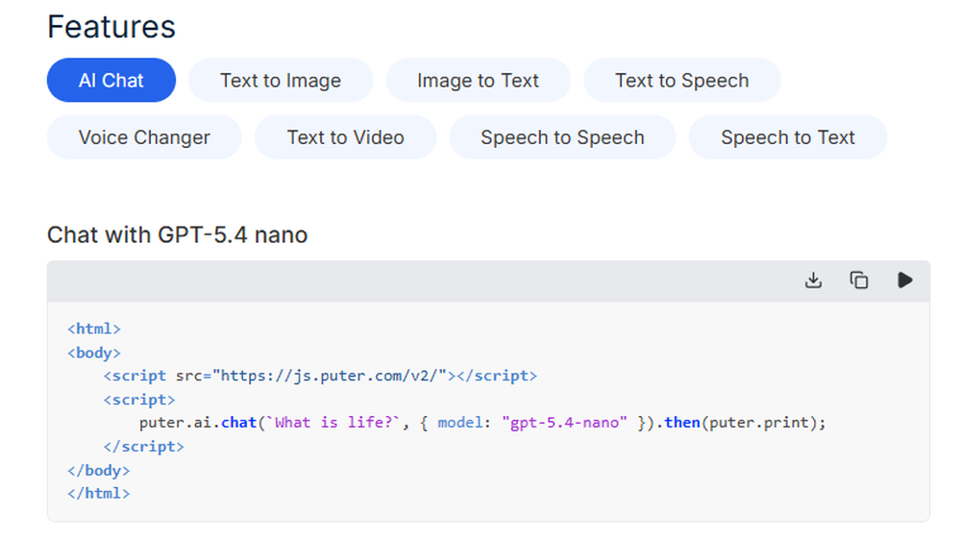
Task: Click the `What is life?` prompt string
Action: click(x=333, y=423)
